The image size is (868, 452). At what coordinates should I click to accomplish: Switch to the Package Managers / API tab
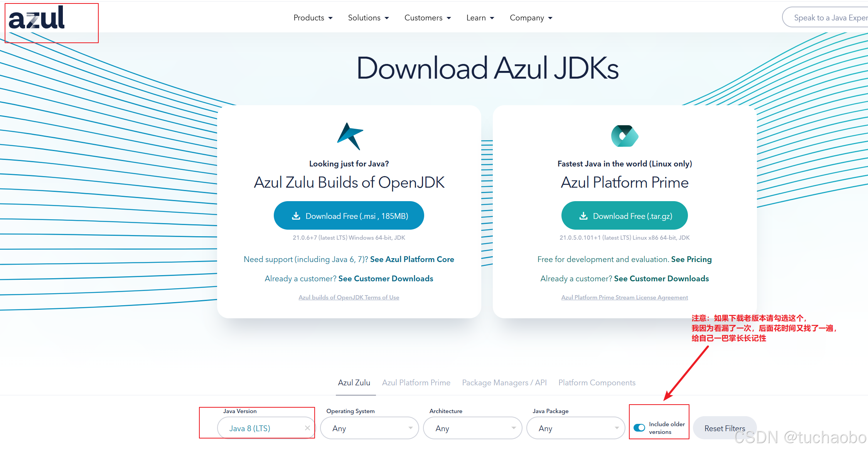(504, 382)
